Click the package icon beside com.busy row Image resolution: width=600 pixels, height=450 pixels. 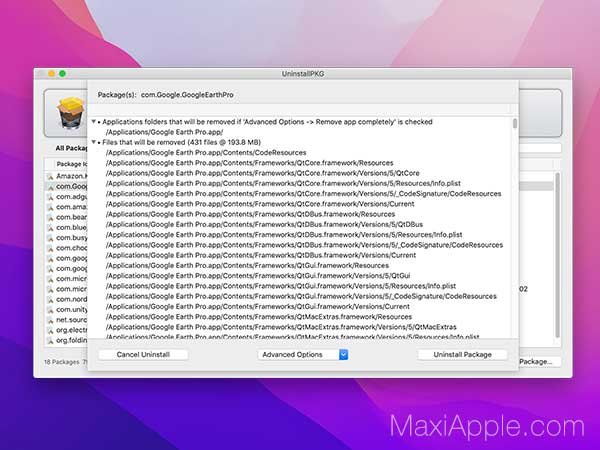pyautogui.click(x=50, y=238)
